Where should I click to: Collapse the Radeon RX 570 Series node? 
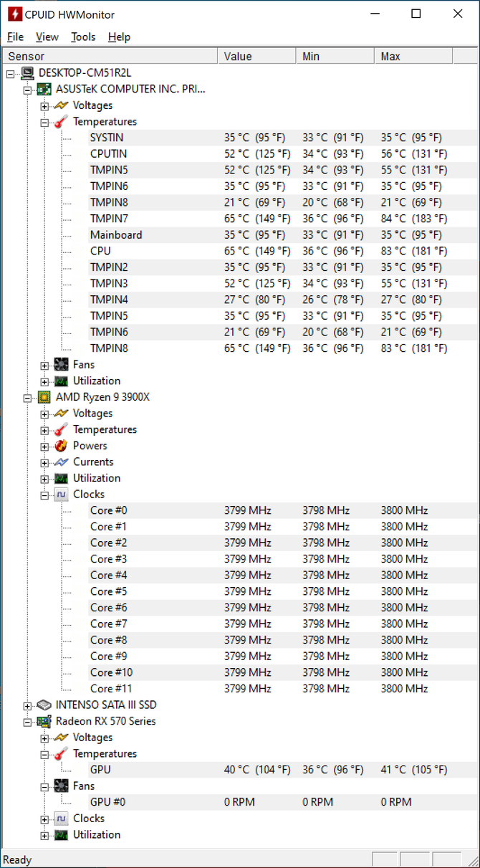click(x=27, y=722)
